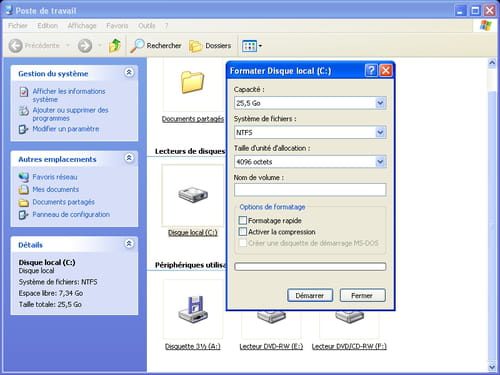500x375 pixels.
Task: Click the Disque local (C:) label text
Action: pos(193,233)
